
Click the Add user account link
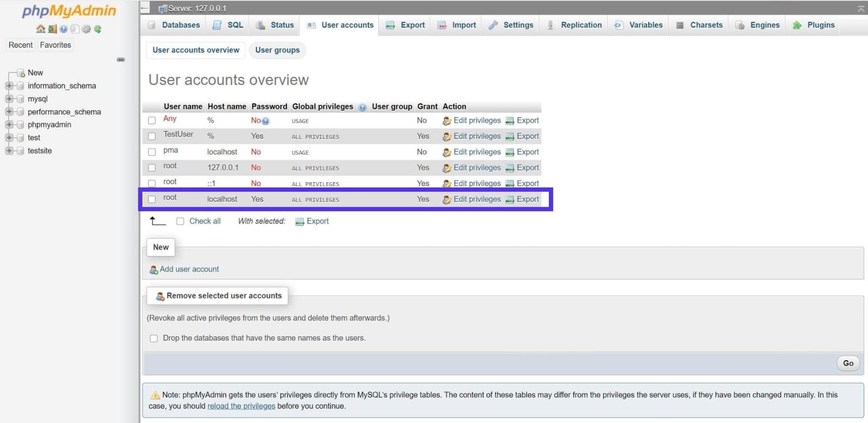pos(189,269)
